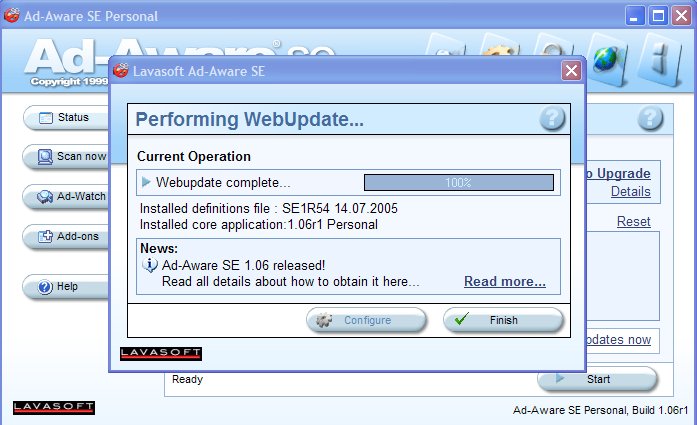
Task: Click the news info icon
Action: [150, 265]
